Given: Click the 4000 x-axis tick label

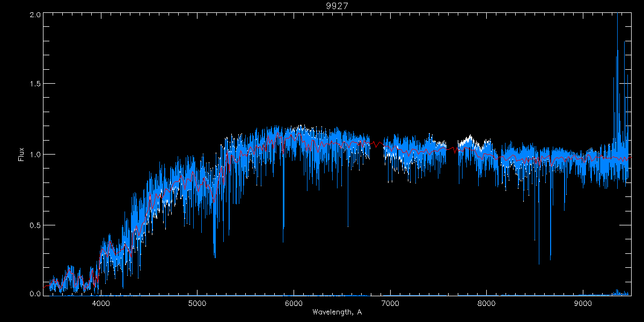Looking at the screenshot, I should coord(100,303).
